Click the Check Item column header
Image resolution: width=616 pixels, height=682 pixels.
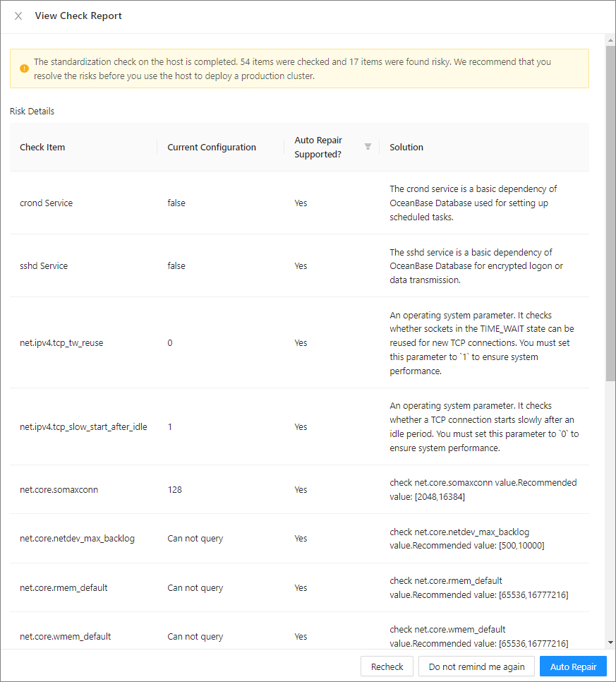pyautogui.click(x=42, y=148)
